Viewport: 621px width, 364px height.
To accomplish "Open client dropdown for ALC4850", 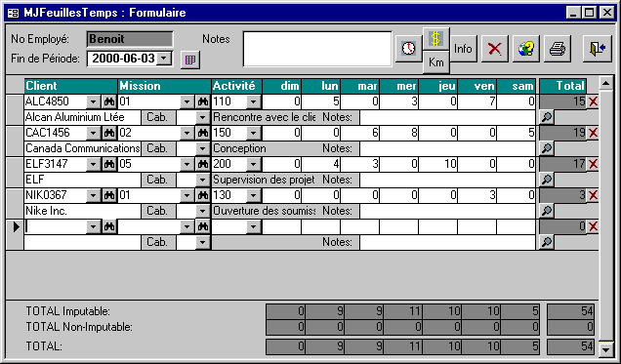I will point(93,101).
